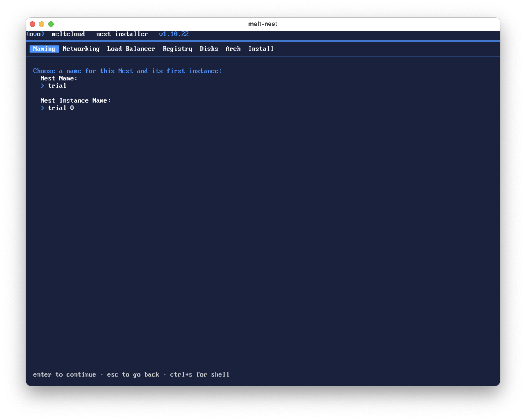The height and width of the screenshot is (420, 526).
Task: Click the yellow minimize window button
Action: pos(42,24)
